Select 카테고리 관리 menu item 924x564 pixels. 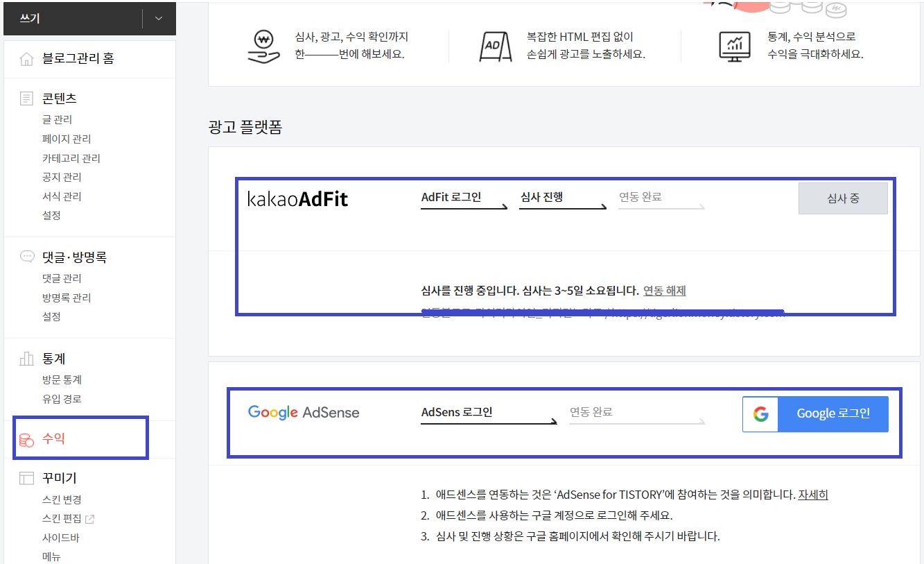pyautogui.click(x=71, y=158)
